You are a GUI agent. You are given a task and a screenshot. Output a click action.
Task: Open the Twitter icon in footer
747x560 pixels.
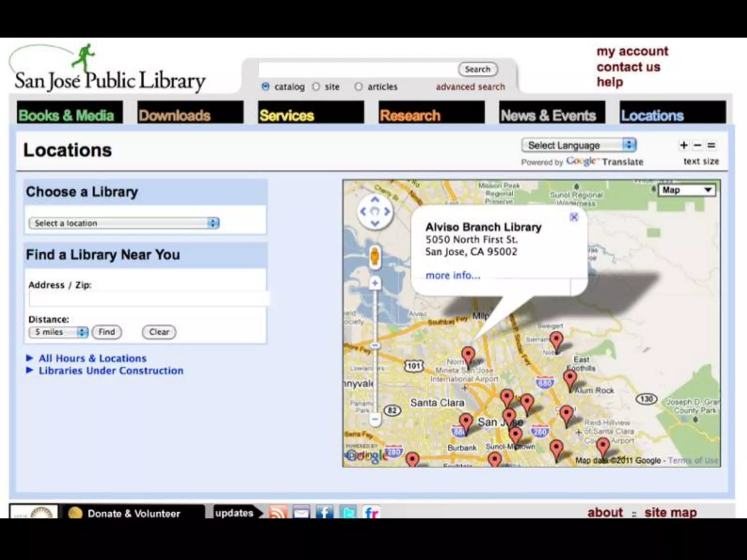348,512
